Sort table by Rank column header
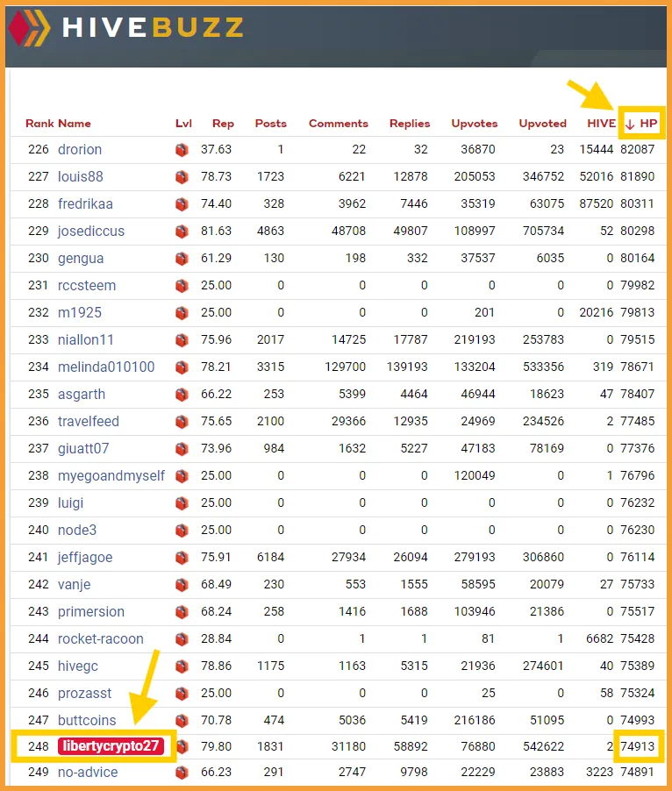Image resolution: width=672 pixels, height=791 pixels. click(39, 124)
